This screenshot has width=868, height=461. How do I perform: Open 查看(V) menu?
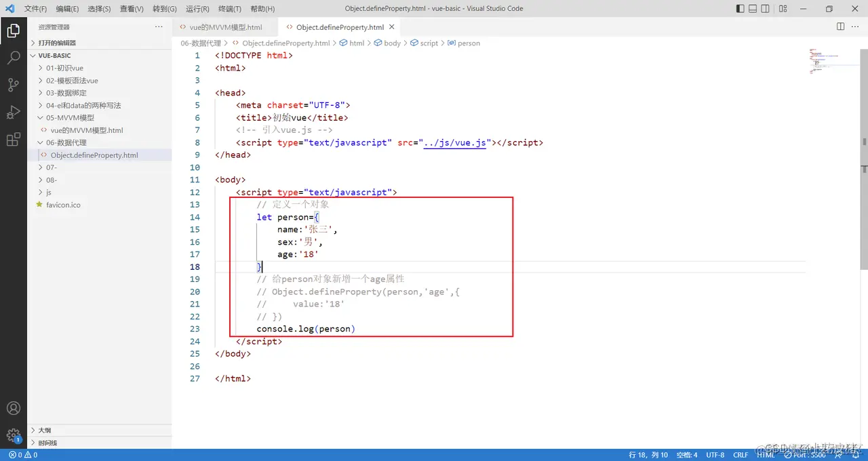tap(132, 9)
